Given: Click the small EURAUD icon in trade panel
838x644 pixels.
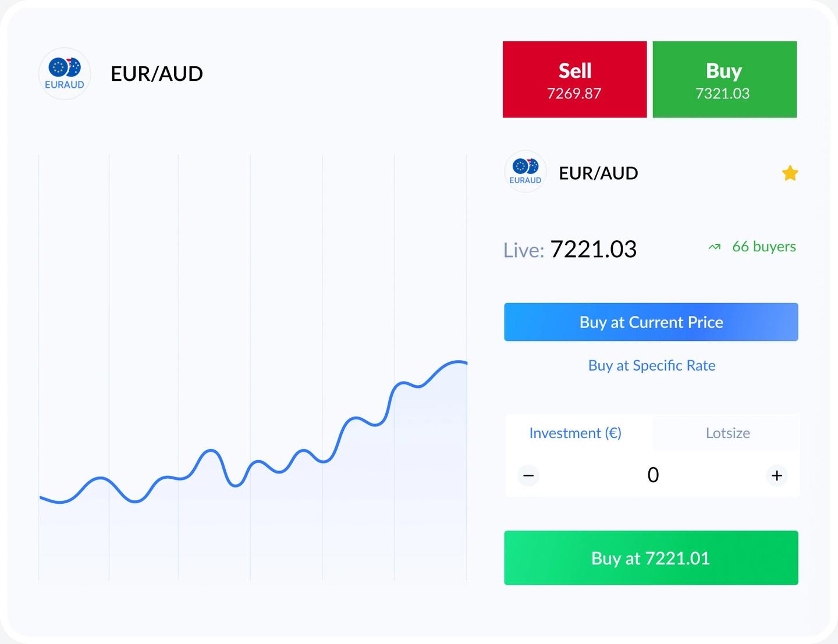Looking at the screenshot, I should [525, 172].
